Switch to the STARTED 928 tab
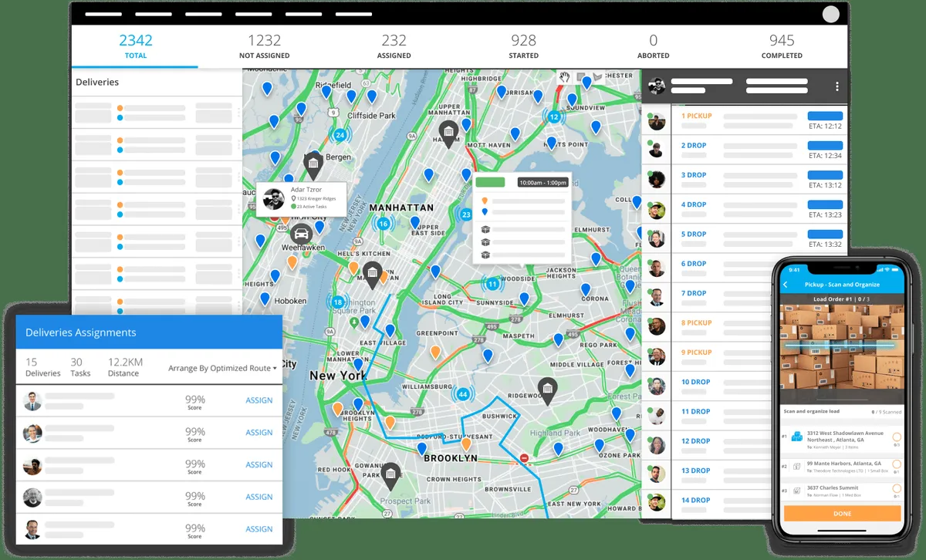 pos(523,46)
